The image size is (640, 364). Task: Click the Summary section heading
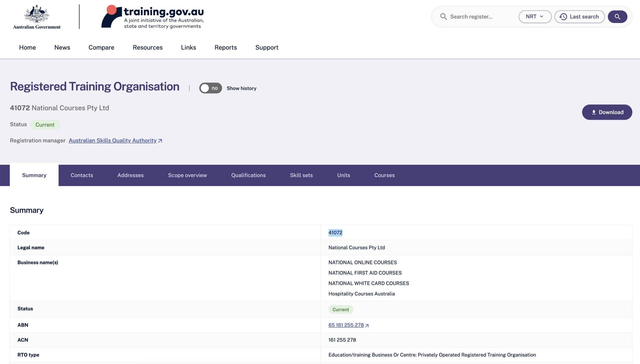click(27, 210)
